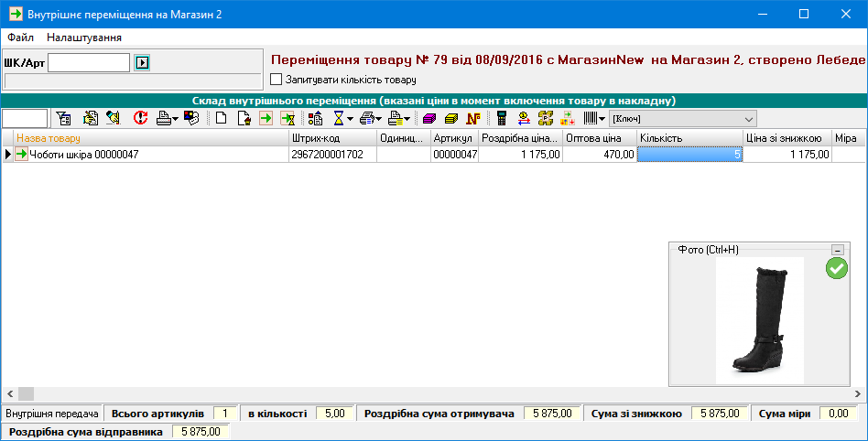Click the purple box icon
868x441 pixels.
[x=429, y=118]
